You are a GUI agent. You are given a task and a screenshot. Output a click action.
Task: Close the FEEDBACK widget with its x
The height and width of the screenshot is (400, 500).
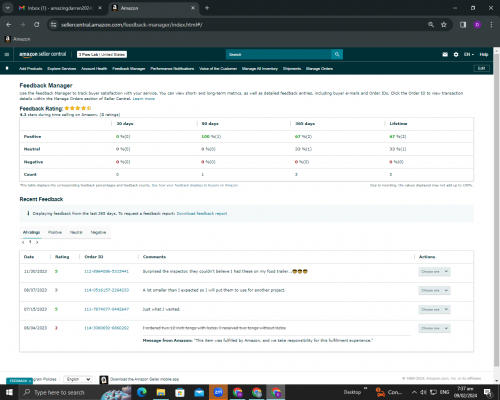pos(30,381)
